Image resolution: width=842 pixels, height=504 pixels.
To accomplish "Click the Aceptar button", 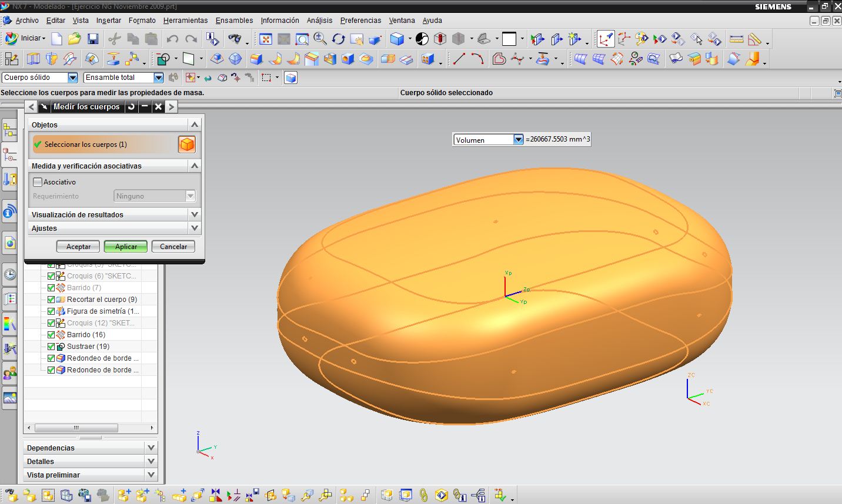I will (78, 247).
